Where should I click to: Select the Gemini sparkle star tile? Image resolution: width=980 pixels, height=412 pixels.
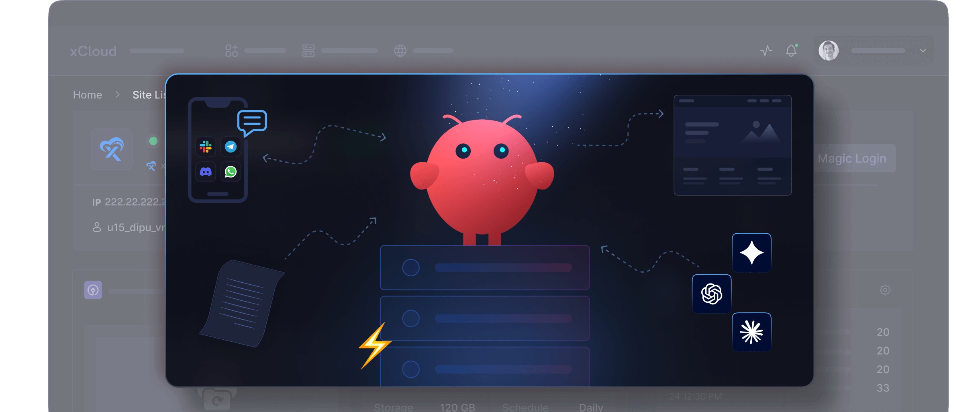(x=751, y=253)
